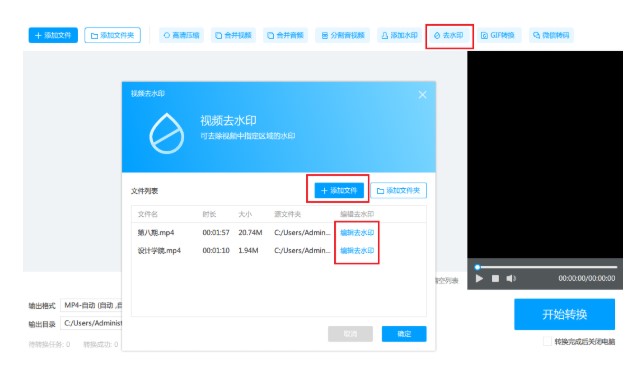Image resolution: width=635 pixels, height=375 pixels.
Task: Click the 时长 column header
Action: point(209,214)
